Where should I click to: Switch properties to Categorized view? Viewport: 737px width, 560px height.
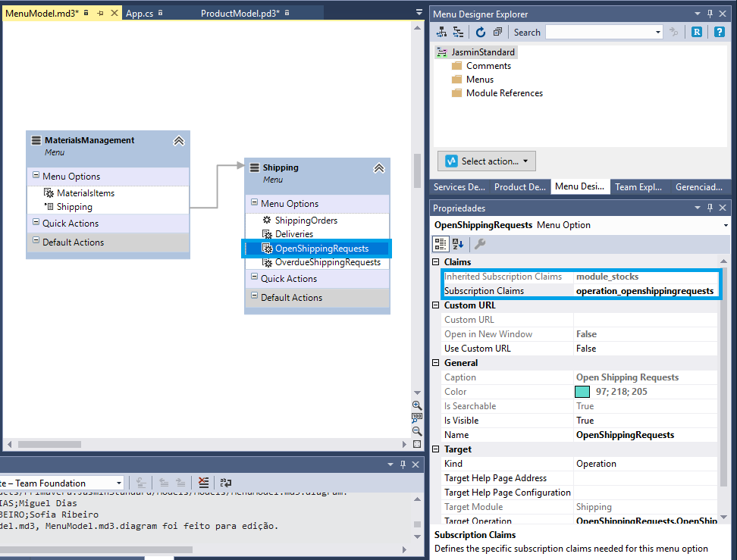441,244
